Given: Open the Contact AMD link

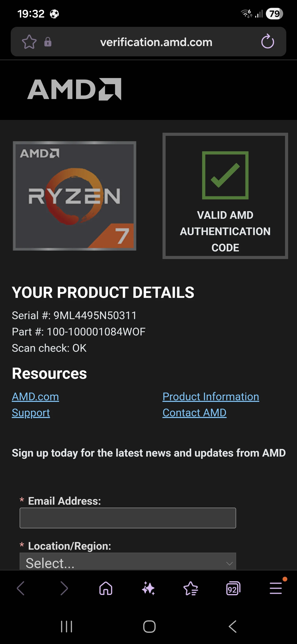Looking at the screenshot, I should click(194, 413).
